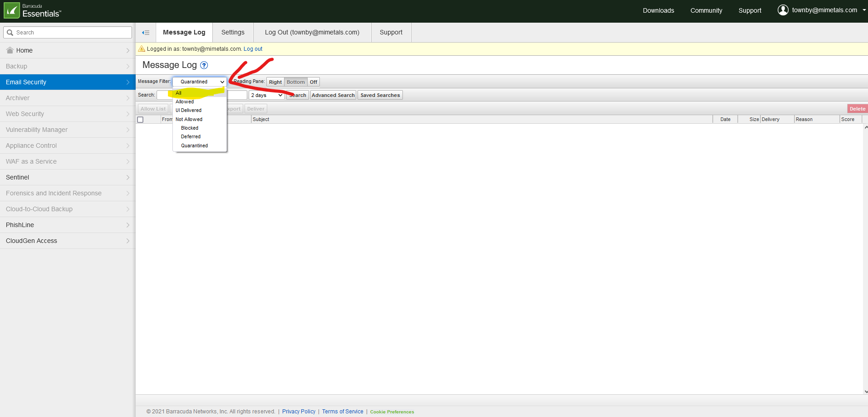
Task: Open Cloud-to-Cloud Backup in sidebar
Action: (68, 209)
